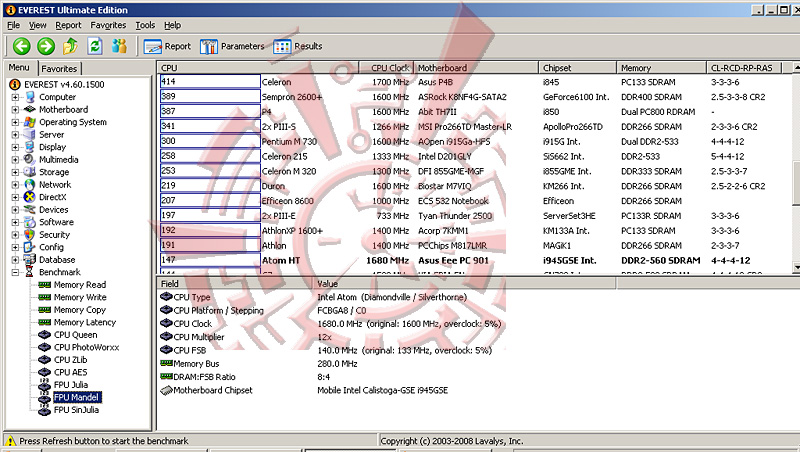This screenshot has width=800, height=452.
Task: Open the Help menu
Action: tap(172, 25)
